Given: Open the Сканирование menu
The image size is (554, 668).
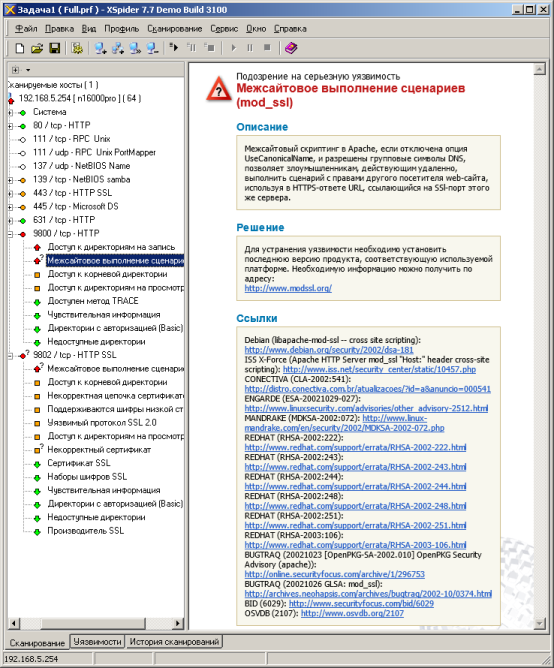Looking at the screenshot, I should (175, 29).
